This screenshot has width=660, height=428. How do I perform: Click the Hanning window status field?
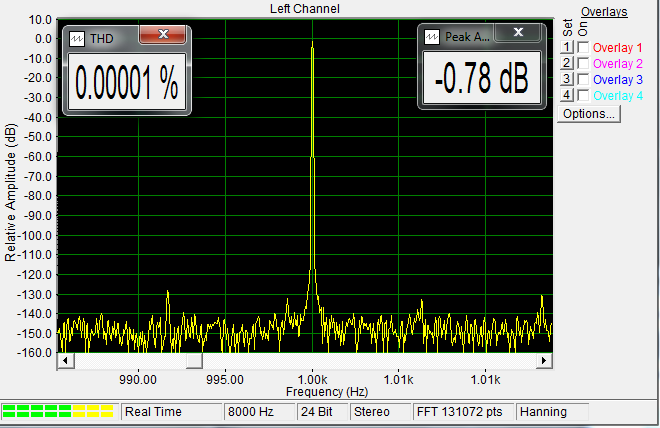(552, 412)
